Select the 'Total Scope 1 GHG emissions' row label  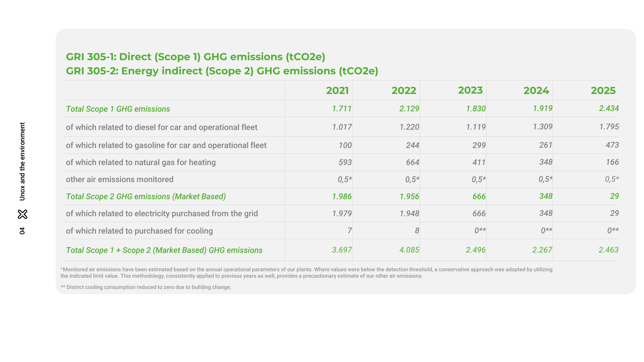pyautogui.click(x=118, y=109)
